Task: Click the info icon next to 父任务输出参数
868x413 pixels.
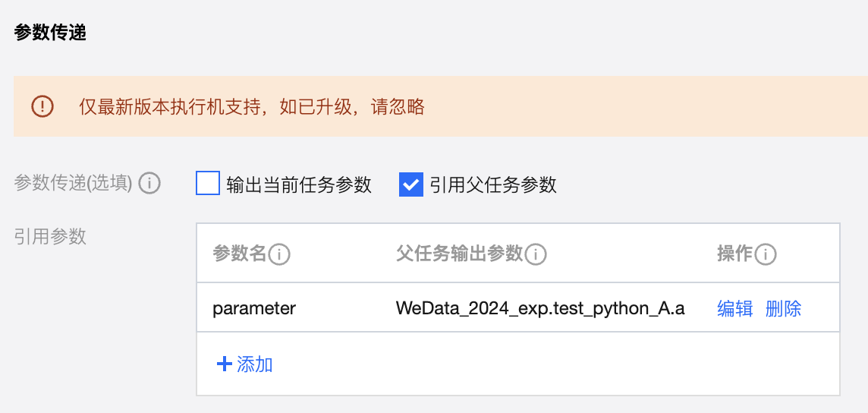Action: coord(536,254)
